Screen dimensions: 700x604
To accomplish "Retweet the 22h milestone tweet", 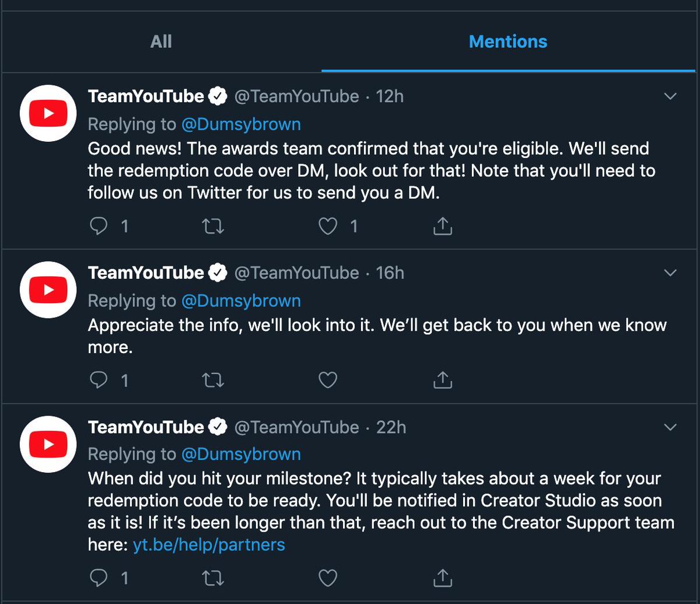I will [x=212, y=578].
